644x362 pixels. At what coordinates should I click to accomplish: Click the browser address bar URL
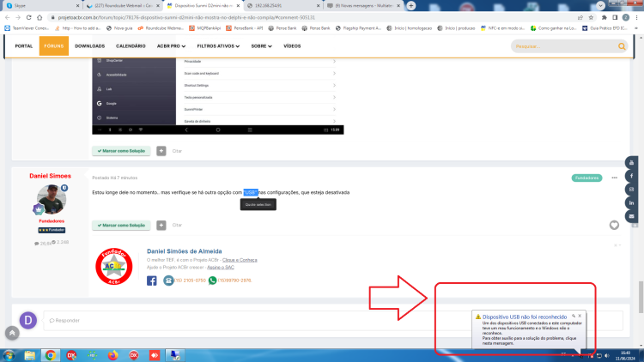pos(186,18)
